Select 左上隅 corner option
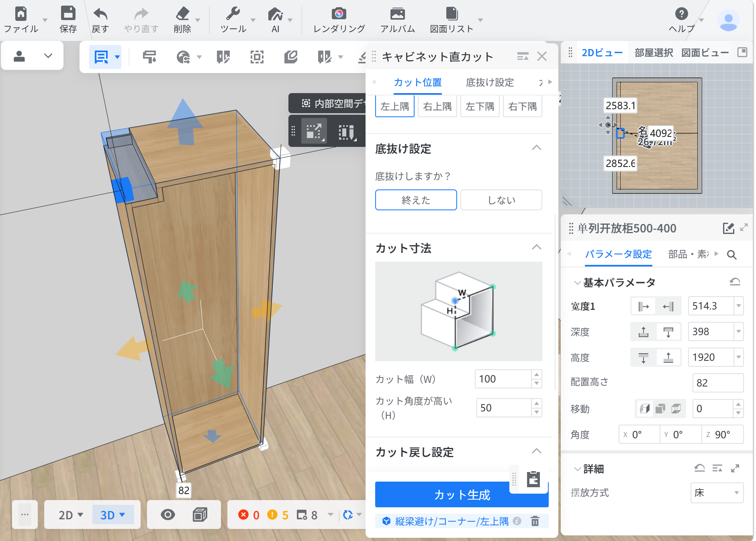The image size is (756, 541). click(x=395, y=106)
